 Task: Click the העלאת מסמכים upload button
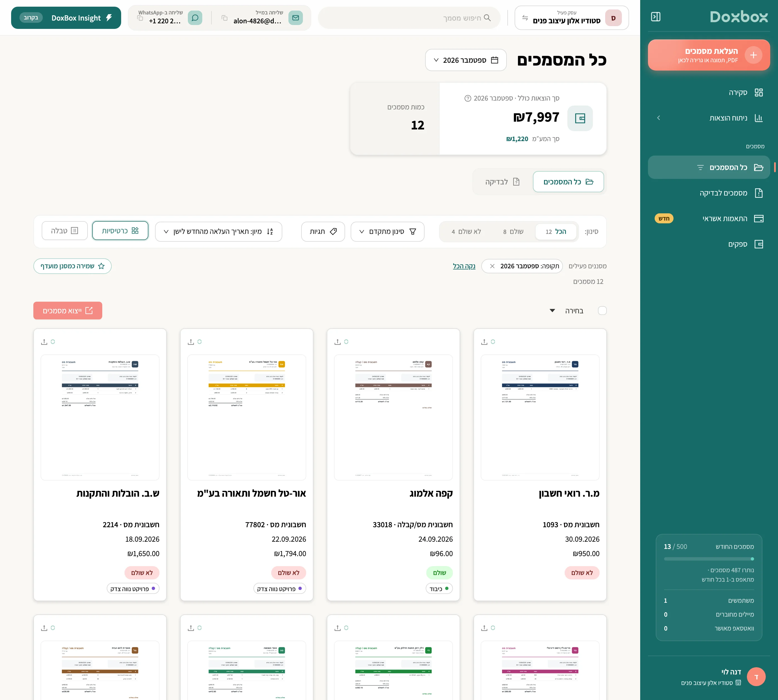point(709,55)
